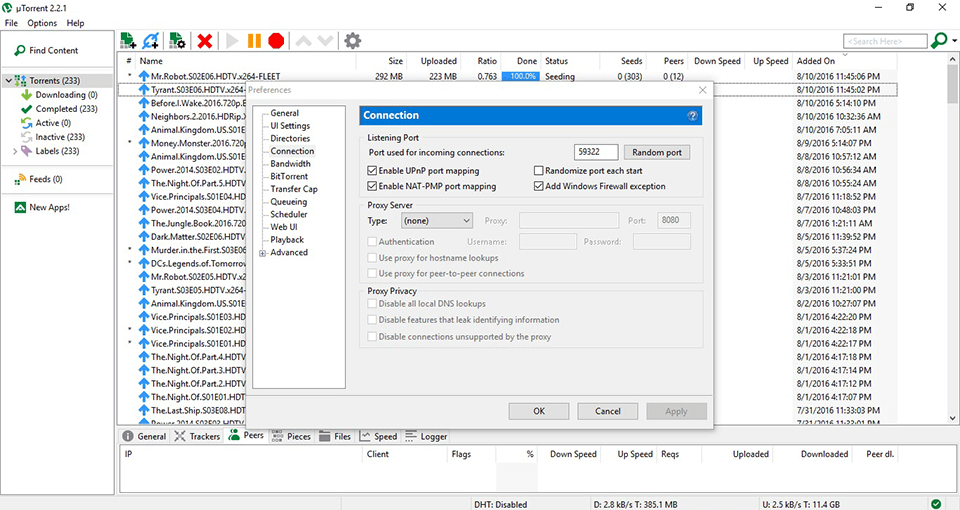The image size is (960, 510).
Task: Open New Apps! in the sidebar
Action: (42, 208)
